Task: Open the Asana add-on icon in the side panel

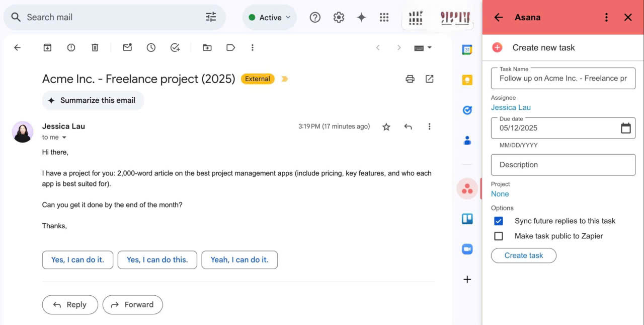Action: pyautogui.click(x=467, y=189)
